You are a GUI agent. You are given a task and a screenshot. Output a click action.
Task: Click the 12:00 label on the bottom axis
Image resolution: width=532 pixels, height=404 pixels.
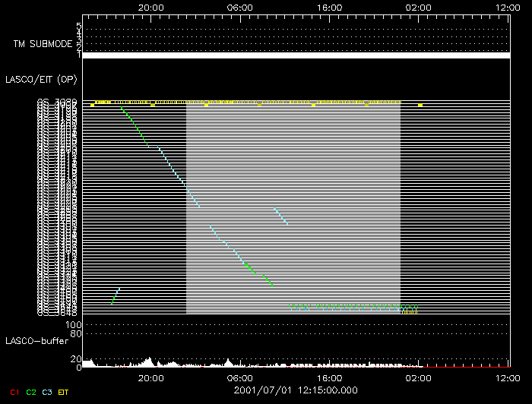pyautogui.click(x=508, y=378)
